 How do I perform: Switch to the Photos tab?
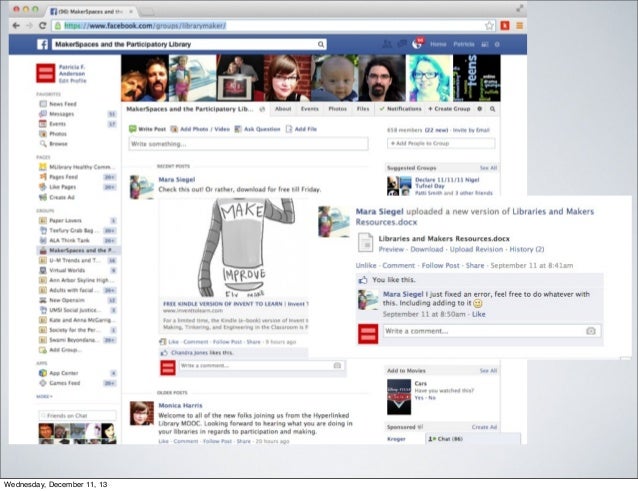337,109
